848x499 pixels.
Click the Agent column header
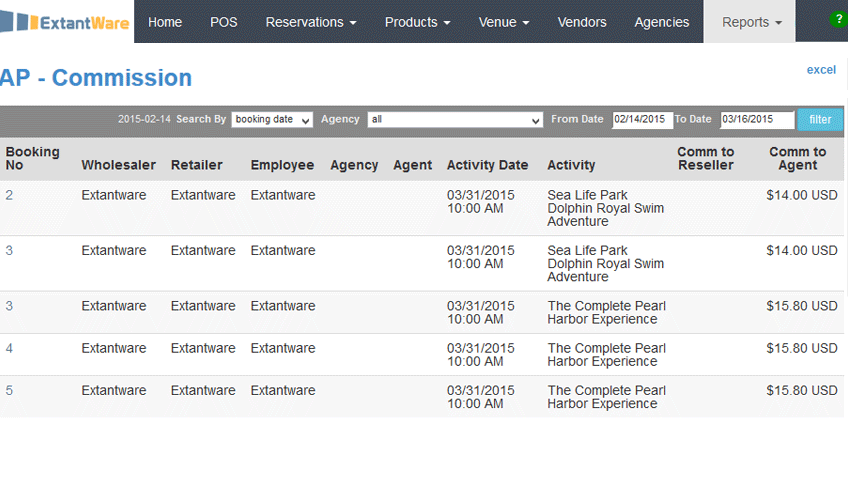[x=413, y=165]
